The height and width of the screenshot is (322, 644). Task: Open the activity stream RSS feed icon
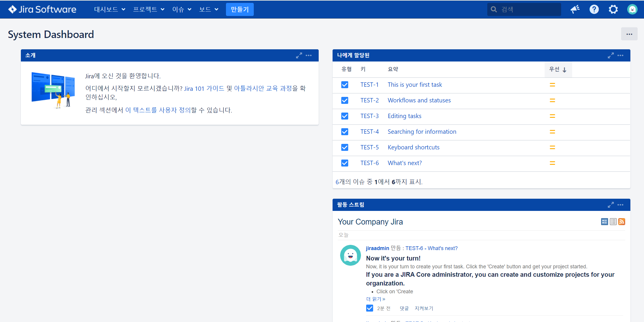[x=622, y=222]
